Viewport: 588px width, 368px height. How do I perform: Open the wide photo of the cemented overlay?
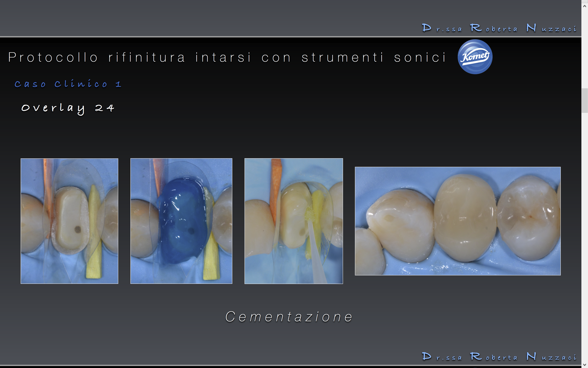(458, 221)
